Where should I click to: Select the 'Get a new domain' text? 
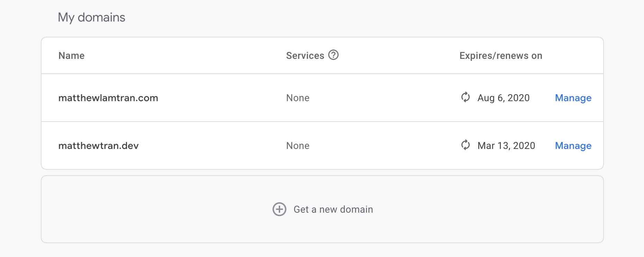coord(333,210)
